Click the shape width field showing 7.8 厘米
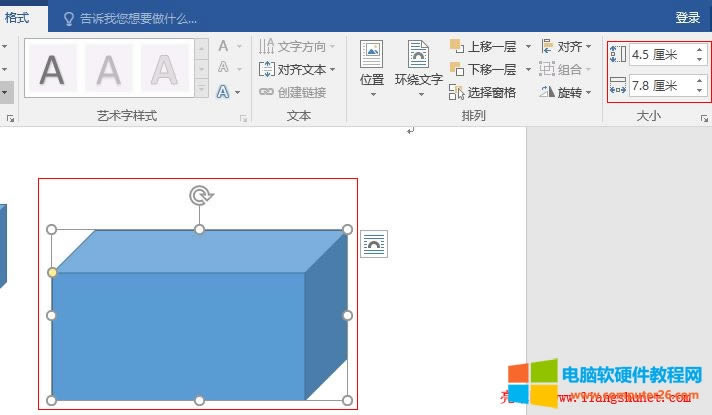This screenshot has height=415, width=712. [660, 86]
